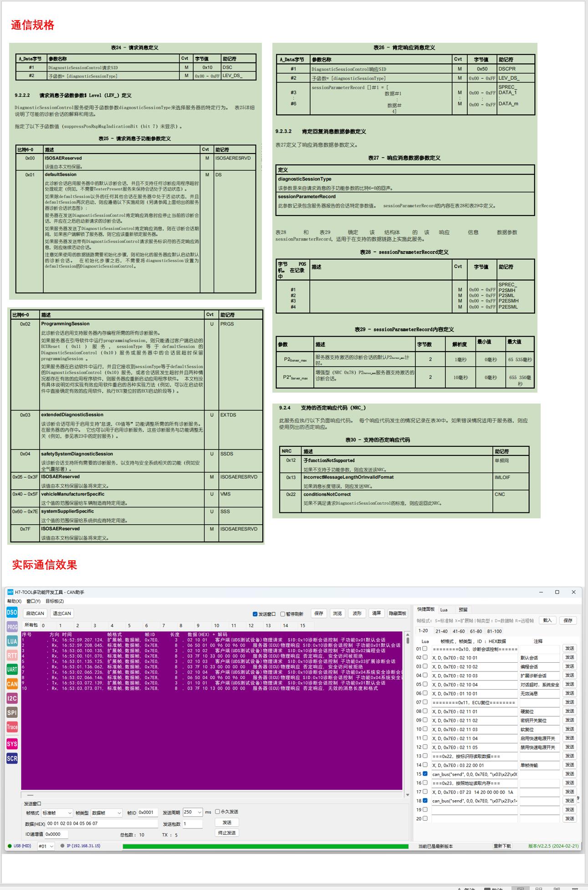588x890 pixels.
Task: Click the 默认会话 comment field
Action: click(539, 658)
